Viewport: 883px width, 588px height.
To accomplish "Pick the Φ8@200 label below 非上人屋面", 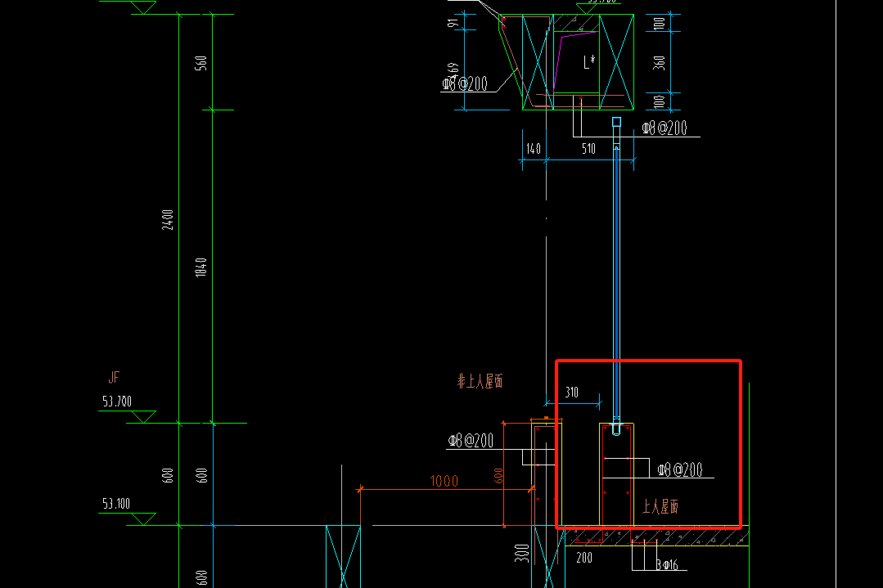I will 471,441.
